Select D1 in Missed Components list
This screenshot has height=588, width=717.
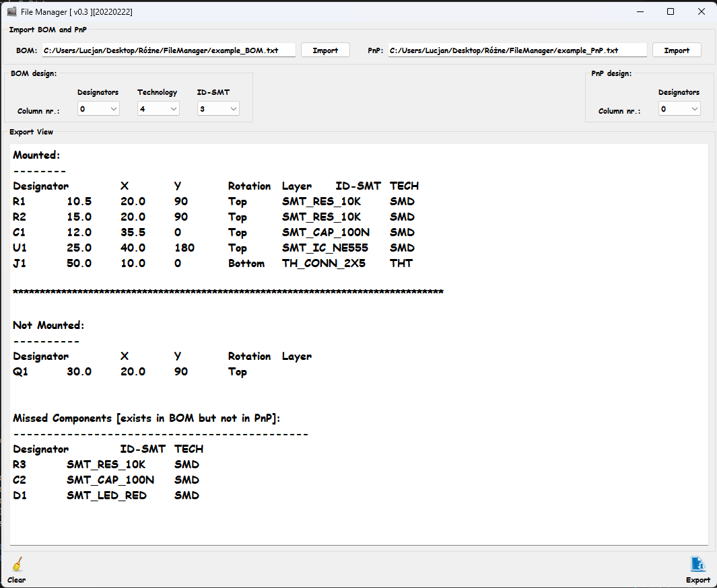[x=20, y=496]
